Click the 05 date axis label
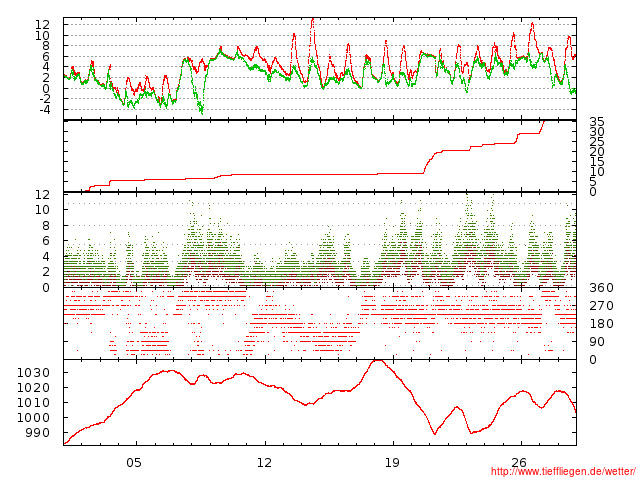The image size is (640, 480). pyautogui.click(x=134, y=463)
